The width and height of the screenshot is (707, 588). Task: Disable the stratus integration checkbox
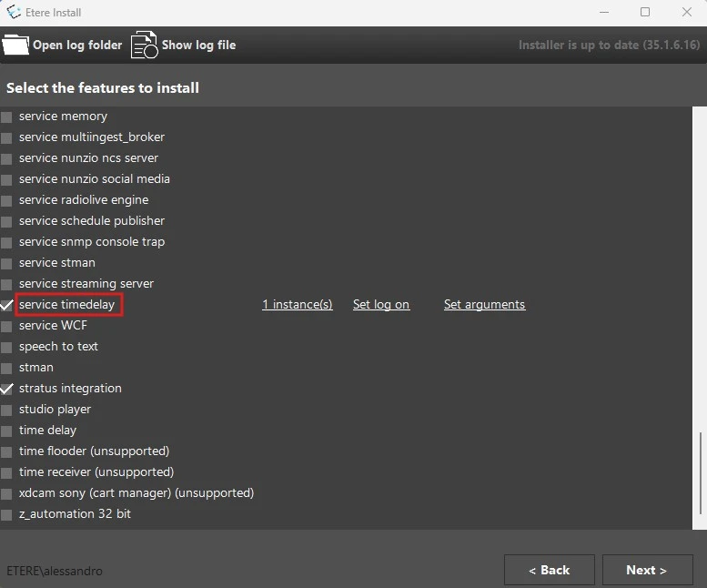click(7, 389)
